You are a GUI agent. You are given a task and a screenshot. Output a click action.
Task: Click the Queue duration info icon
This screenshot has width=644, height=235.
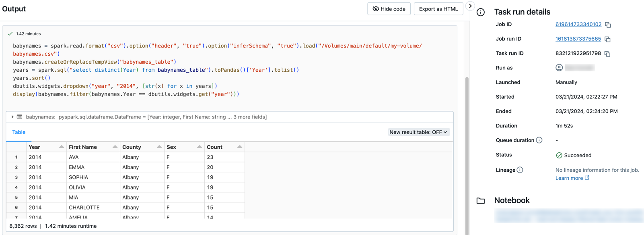tap(539, 140)
